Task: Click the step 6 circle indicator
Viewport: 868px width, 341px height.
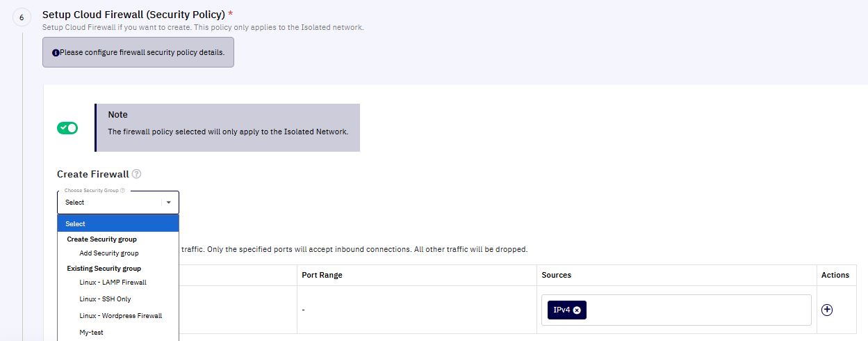Action: 22,18
